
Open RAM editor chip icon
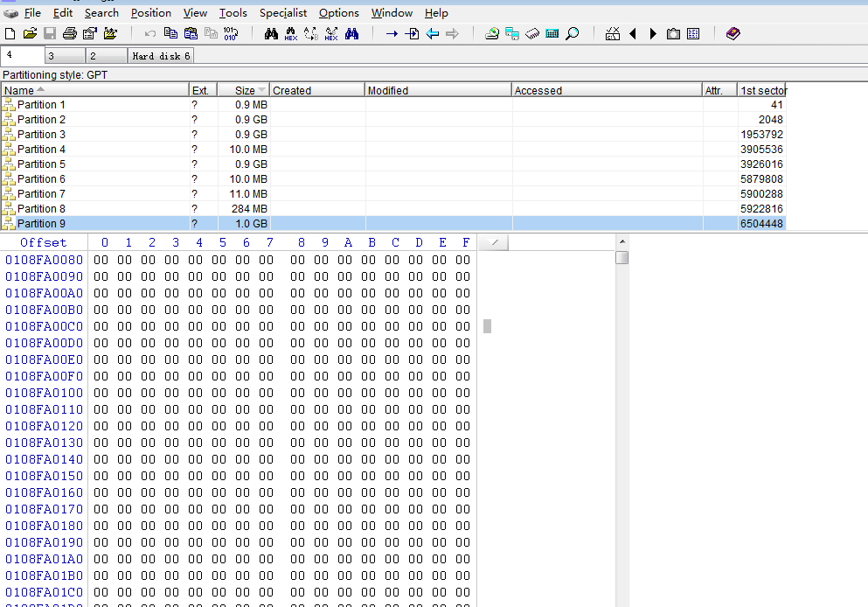[x=532, y=34]
